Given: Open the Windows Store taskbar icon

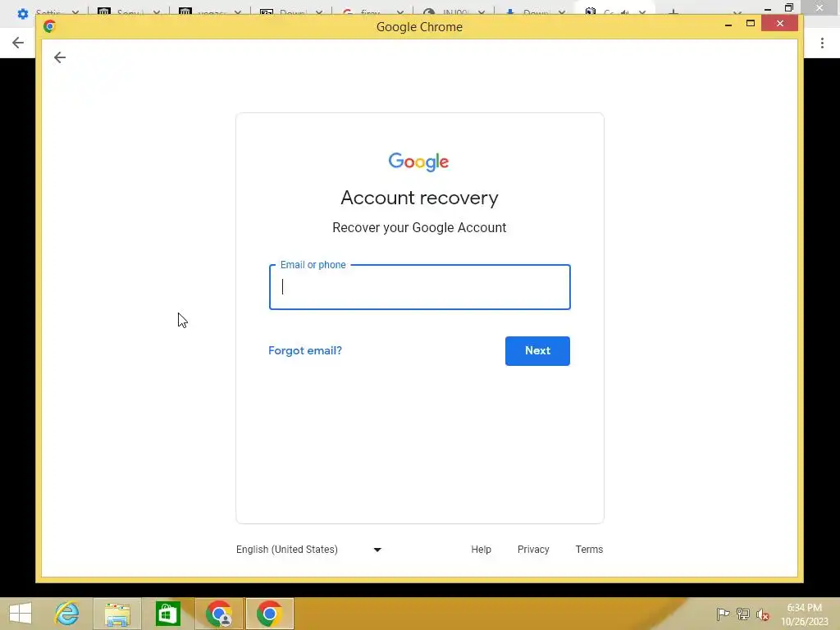Looking at the screenshot, I should pos(167,614).
